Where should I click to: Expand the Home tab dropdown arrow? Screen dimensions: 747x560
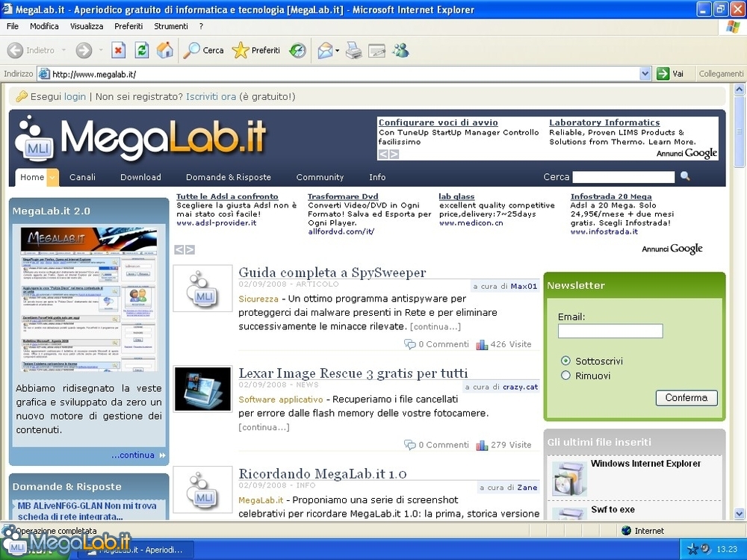pyautogui.click(x=52, y=177)
